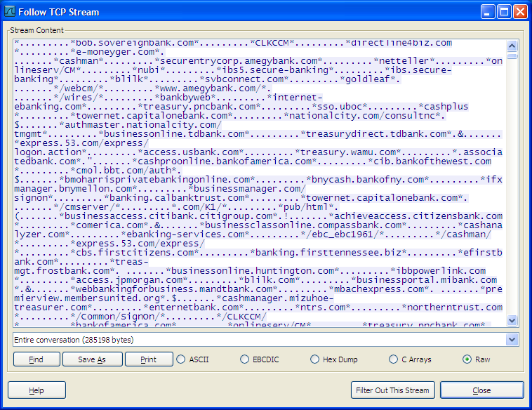Click the 'treasurydirect.tdbank.com' text
The height and width of the screenshot is (410, 532).
pos(376,133)
